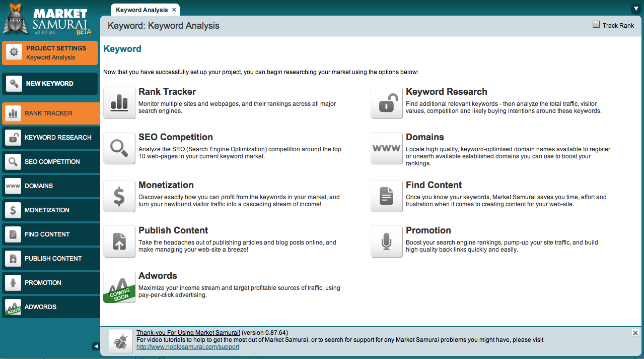Click the New Keyword key icon
Image resolution: width=644 pixels, height=359 pixels.
coord(14,84)
